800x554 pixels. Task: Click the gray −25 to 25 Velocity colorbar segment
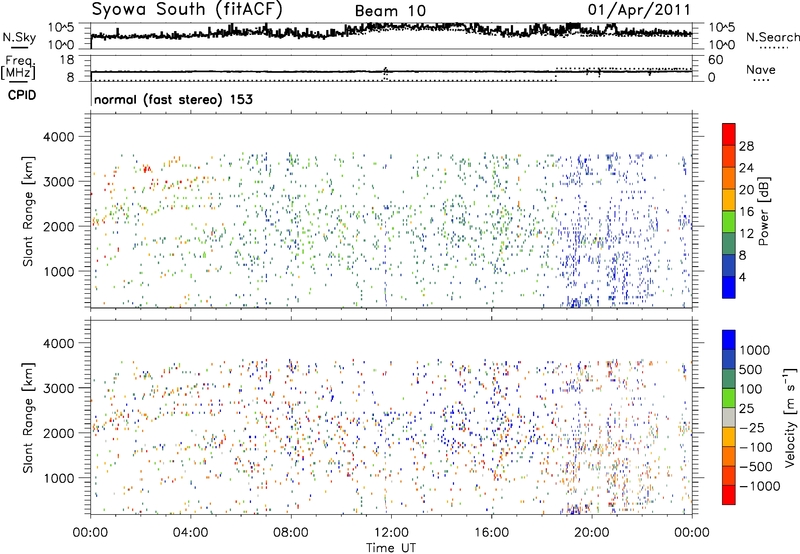(729, 418)
